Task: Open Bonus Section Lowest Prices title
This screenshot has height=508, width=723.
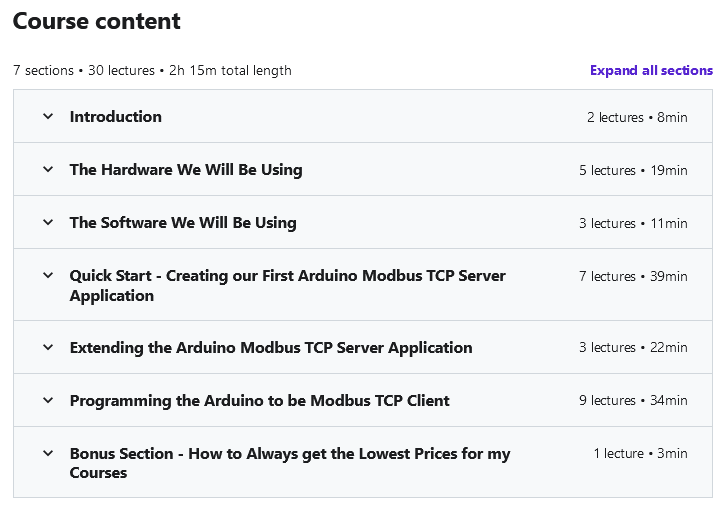Action: [x=290, y=463]
